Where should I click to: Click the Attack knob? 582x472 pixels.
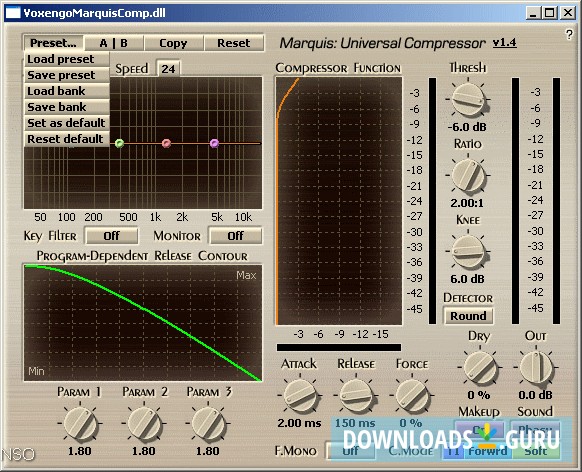tap(300, 395)
